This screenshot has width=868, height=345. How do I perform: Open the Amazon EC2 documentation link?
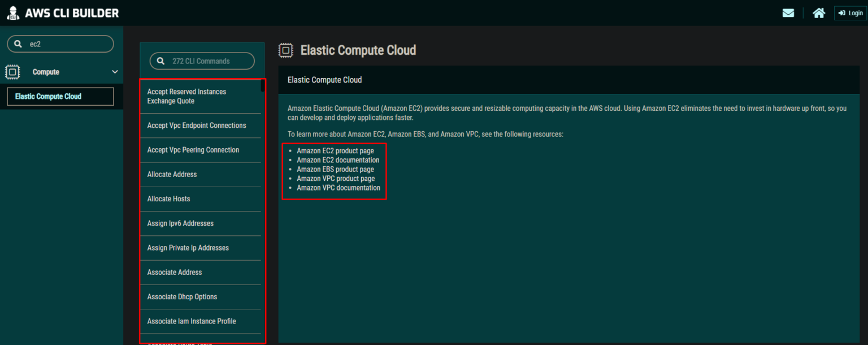338,159
